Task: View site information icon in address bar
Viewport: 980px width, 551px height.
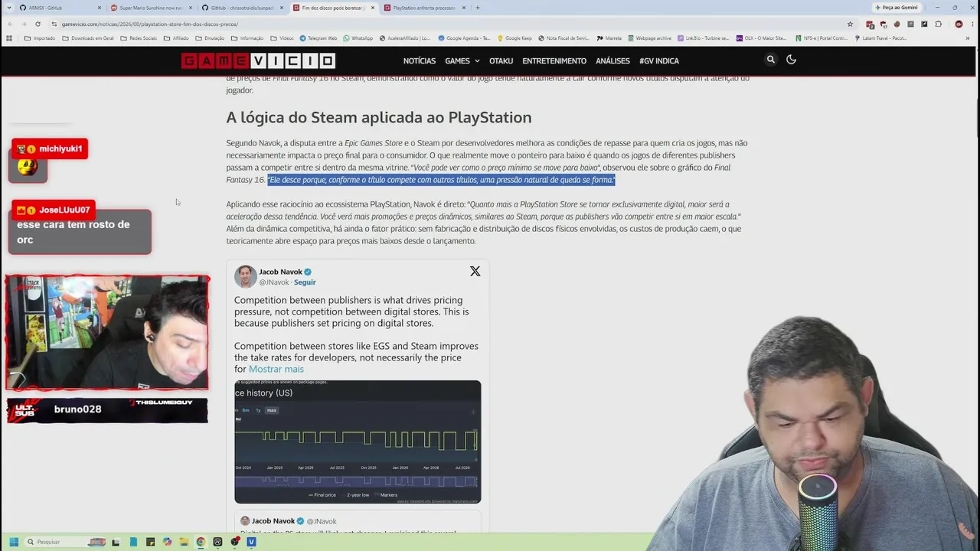Action: (54, 24)
